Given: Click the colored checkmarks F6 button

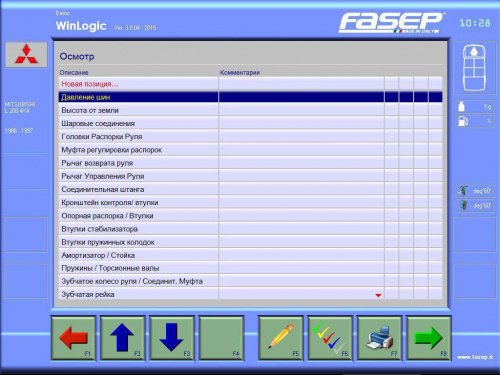Looking at the screenshot, I should (x=330, y=338).
